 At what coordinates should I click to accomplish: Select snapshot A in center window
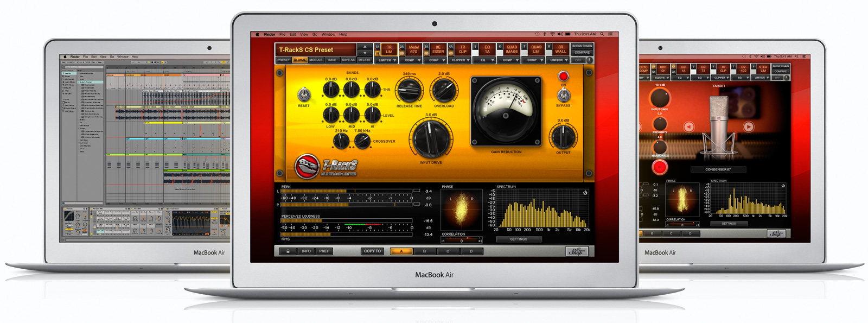click(x=401, y=251)
